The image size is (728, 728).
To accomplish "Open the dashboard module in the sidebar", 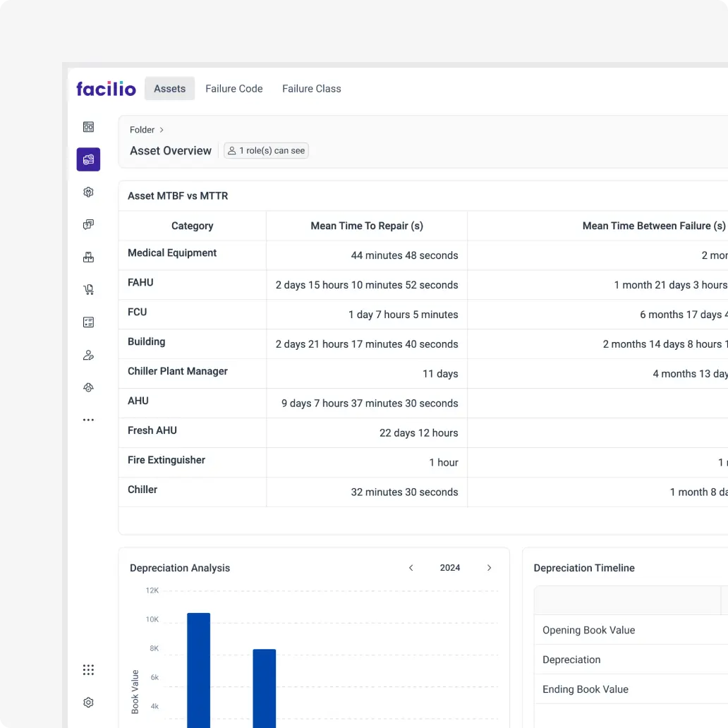I will (88, 127).
